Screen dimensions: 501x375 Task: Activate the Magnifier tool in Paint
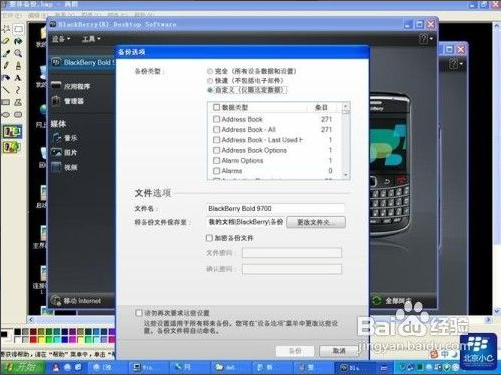(x=18, y=53)
